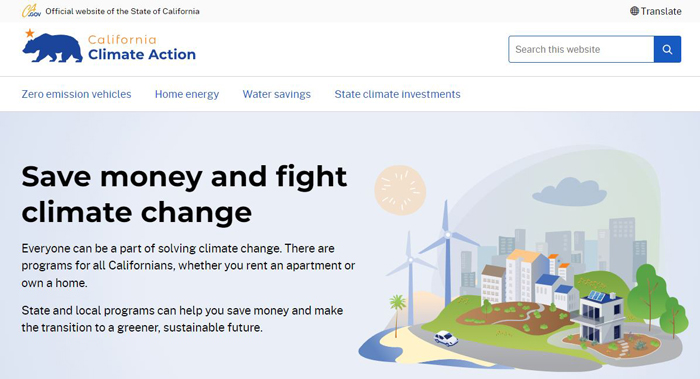This screenshot has height=379, width=700.
Task: Click the white car in the illustration
Action: click(446, 338)
